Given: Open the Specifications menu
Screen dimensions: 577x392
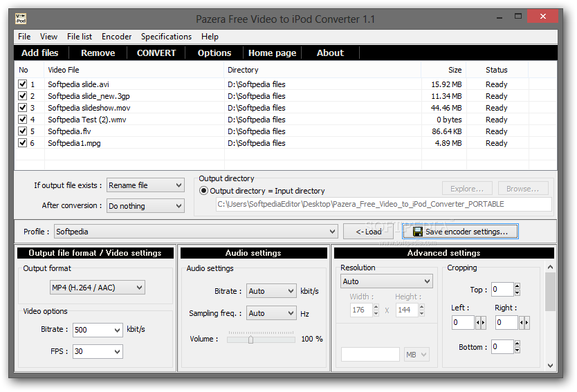Looking at the screenshot, I should click(x=166, y=37).
